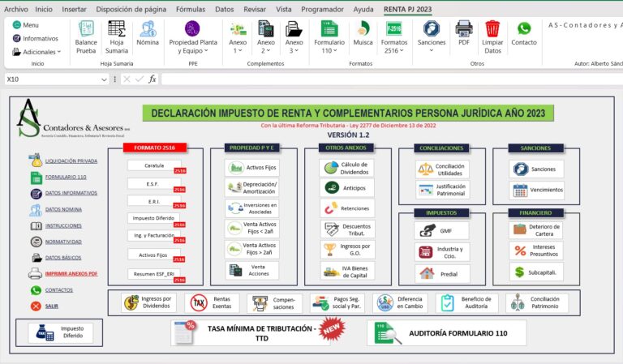
Task: Open the IMPRIMIR ANEXOS PDF link
Action: (x=71, y=273)
